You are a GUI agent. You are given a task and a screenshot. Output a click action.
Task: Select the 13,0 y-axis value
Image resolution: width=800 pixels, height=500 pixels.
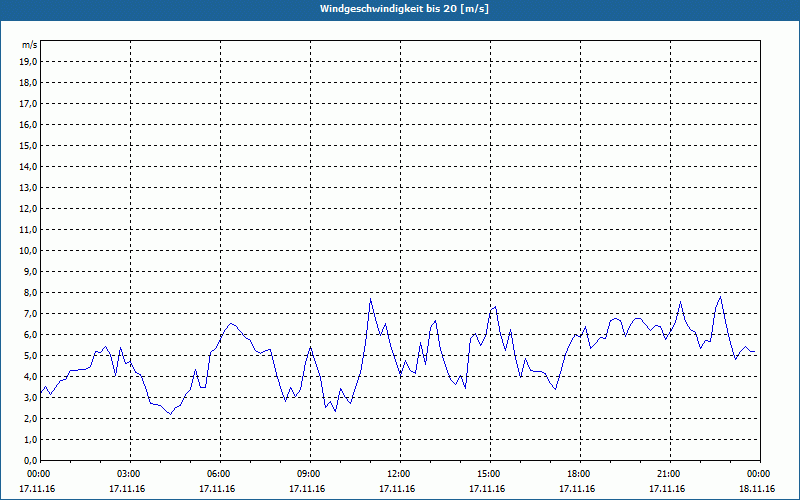coord(28,188)
